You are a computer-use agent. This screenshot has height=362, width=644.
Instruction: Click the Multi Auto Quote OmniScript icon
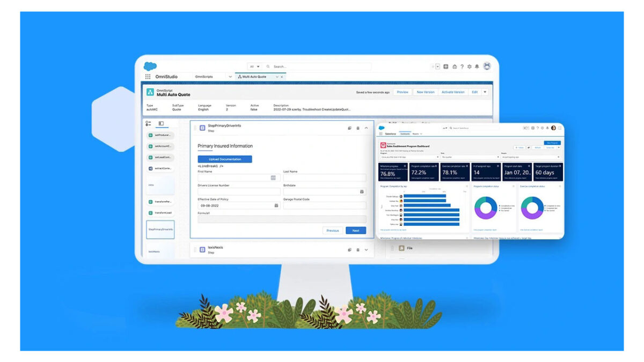150,92
